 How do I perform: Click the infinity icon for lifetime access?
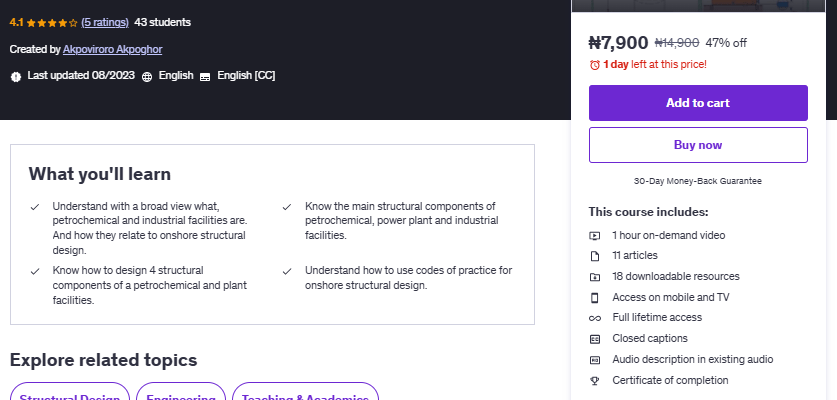pyautogui.click(x=594, y=318)
